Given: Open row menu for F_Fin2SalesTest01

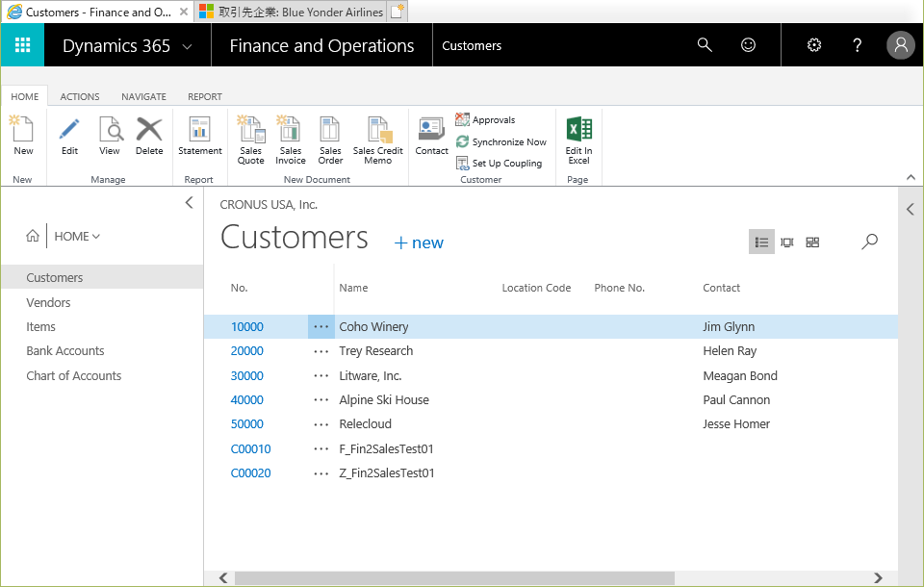Looking at the screenshot, I should click(321, 448).
